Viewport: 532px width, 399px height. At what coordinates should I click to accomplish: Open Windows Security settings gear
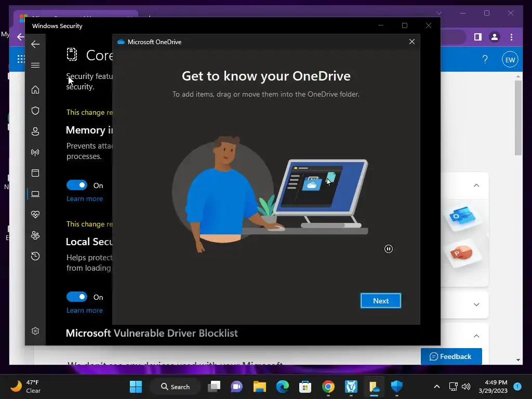pyautogui.click(x=35, y=331)
